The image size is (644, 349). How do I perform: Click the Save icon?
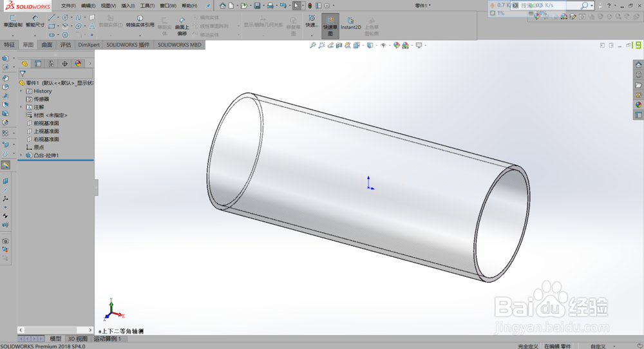pos(257,6)
